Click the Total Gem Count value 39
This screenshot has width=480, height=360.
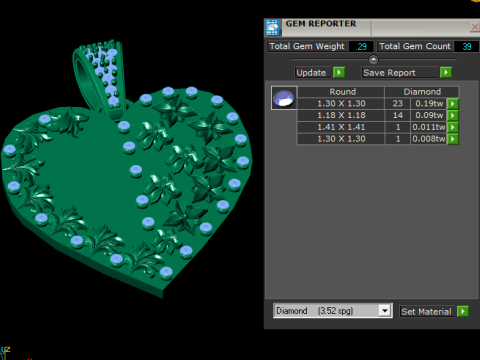[x=467, y=46]
